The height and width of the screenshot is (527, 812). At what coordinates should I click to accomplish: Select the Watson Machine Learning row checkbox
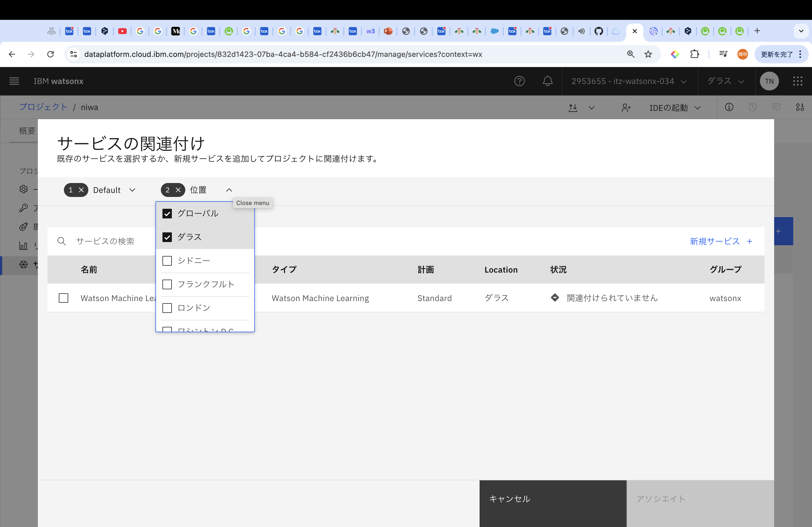pyautogui.click(x=63, y=298)
